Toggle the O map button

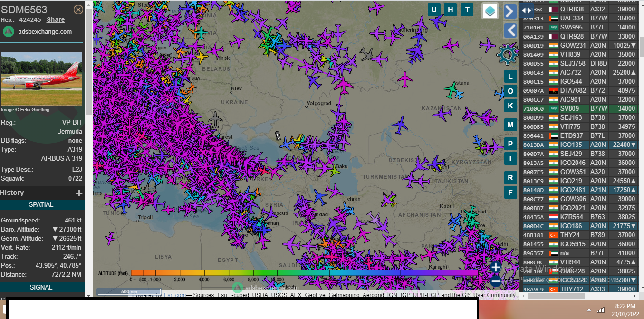(510, 91)
